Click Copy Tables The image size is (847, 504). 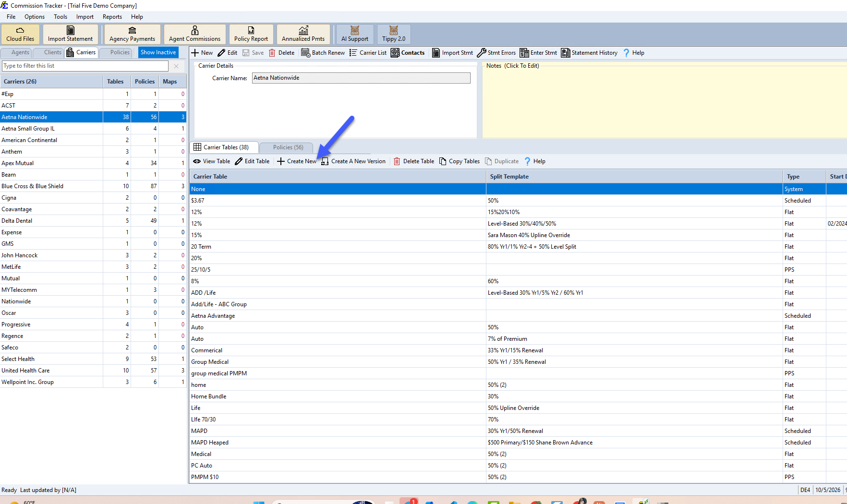pos(460,161)
